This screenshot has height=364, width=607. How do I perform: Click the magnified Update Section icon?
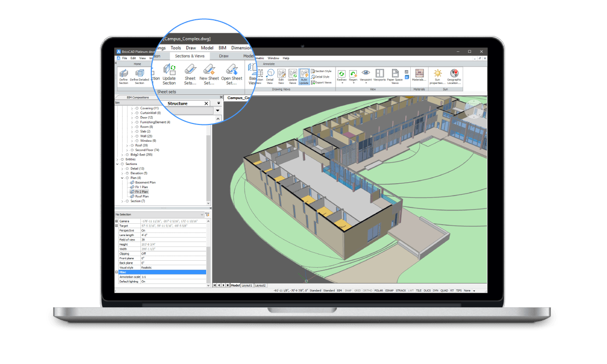point(170,69)
